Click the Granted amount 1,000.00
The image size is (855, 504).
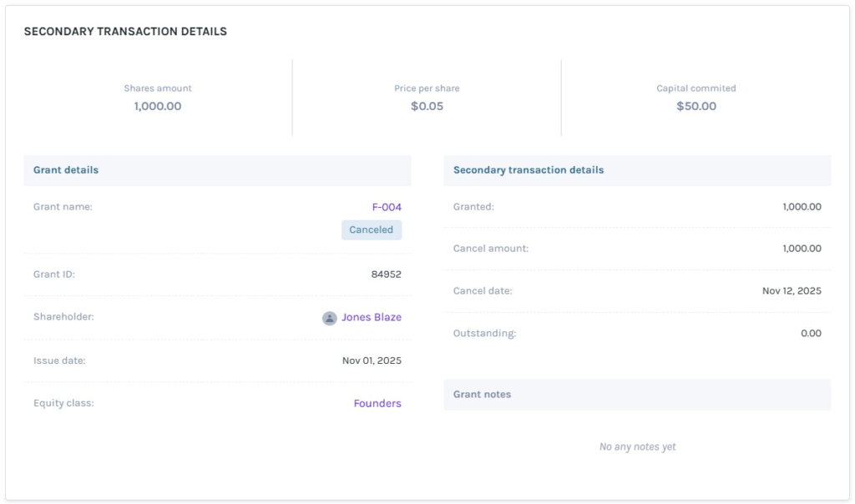coord(801,206)
